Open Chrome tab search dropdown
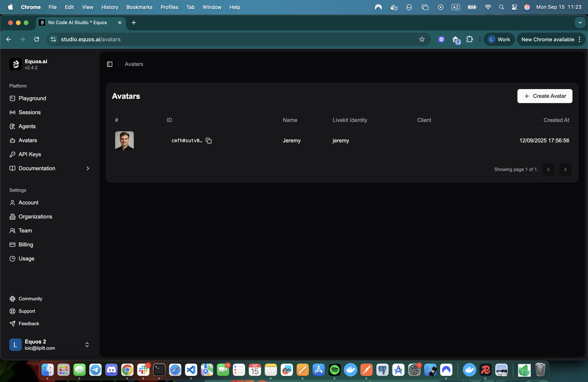Screen dimensions: 588x382 580,23
